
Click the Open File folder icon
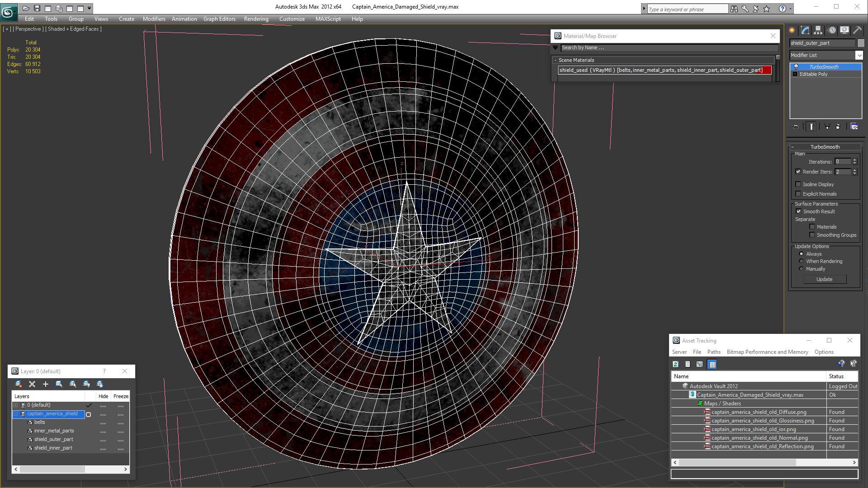(26, 8)
